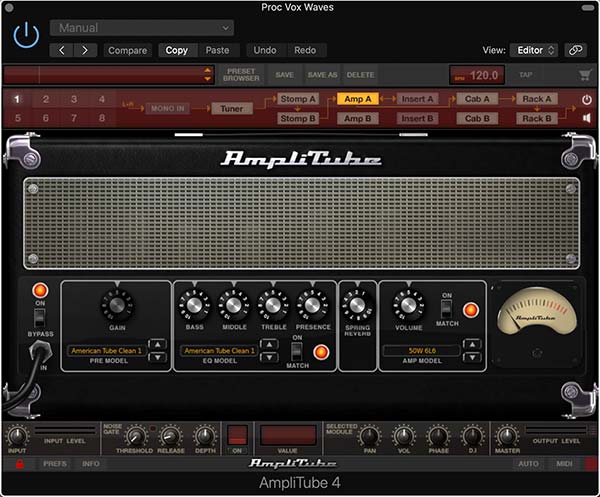Click the INFO button
The image size is (600, 497).
click(90, 464)
